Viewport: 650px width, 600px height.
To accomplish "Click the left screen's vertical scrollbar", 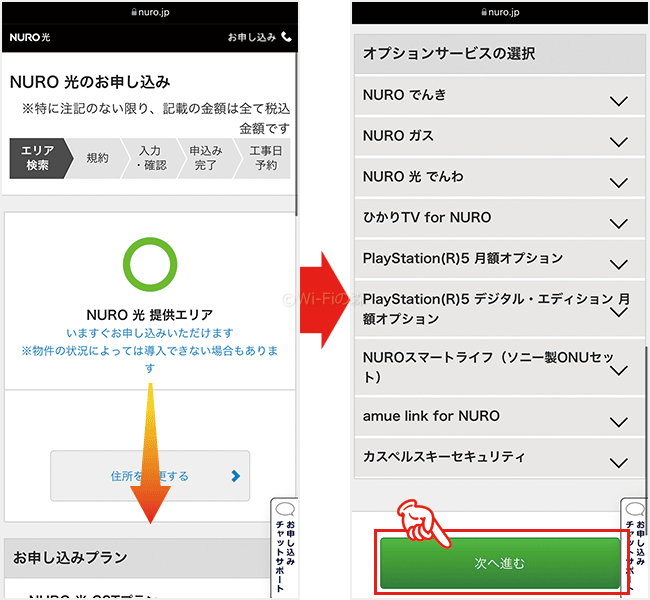I will (x=296, y=135).
